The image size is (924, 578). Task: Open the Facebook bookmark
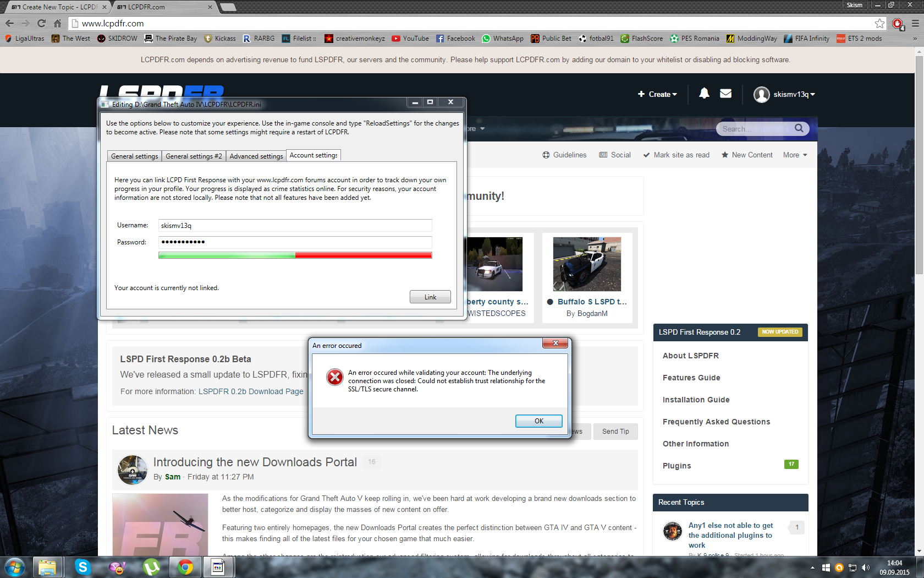tap(455, 39)
